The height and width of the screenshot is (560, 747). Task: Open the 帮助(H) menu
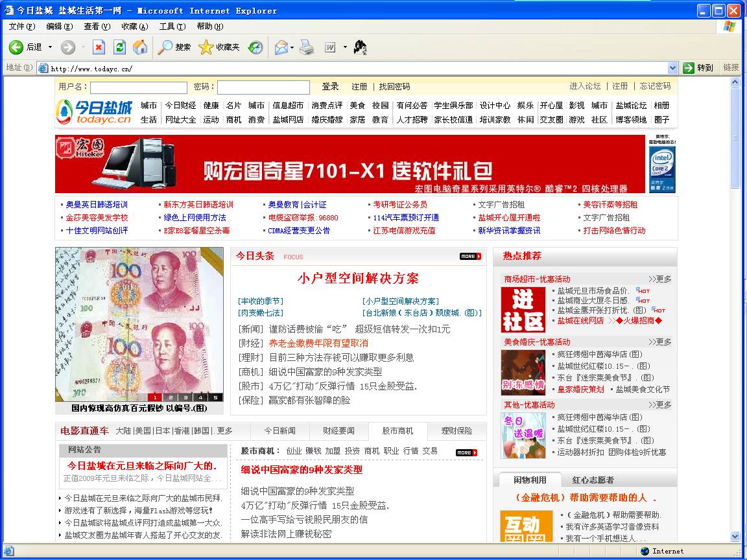[x=210, y=26]
